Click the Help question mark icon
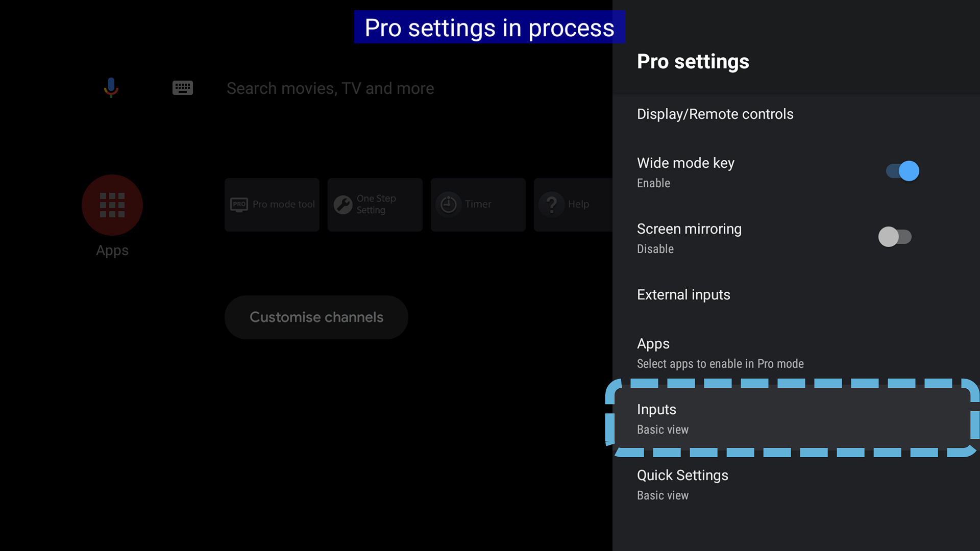This screenshot has height=551, width=980. pos(552,205)
